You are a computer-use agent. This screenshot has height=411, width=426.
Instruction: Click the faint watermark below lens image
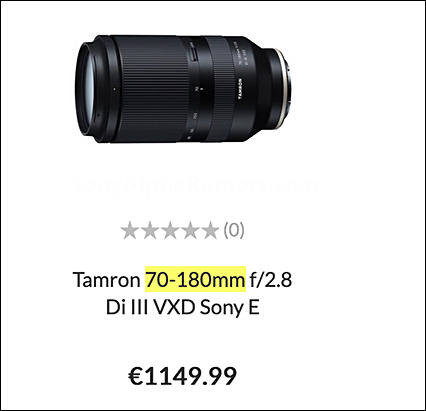(196, 186)
